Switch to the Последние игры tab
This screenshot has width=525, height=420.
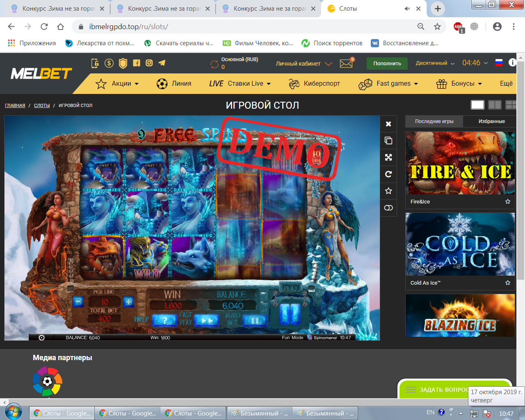pyautogui.click(x=434, y=121)
